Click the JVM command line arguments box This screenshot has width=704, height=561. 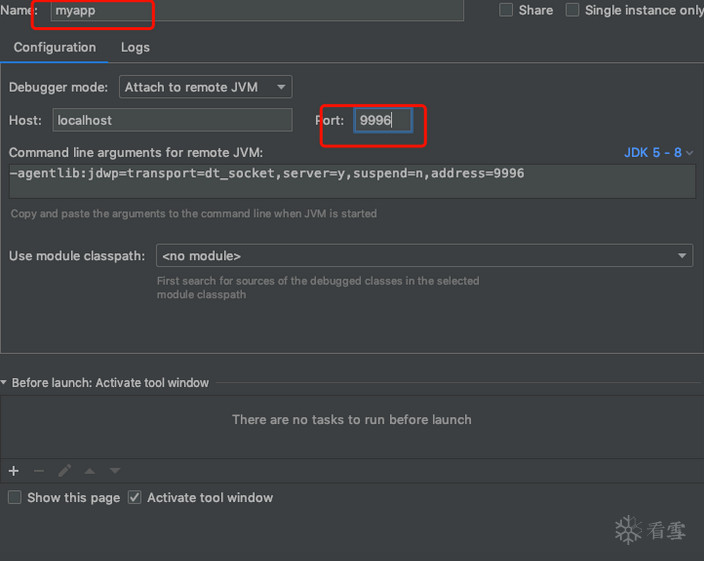tap(351, 181)
